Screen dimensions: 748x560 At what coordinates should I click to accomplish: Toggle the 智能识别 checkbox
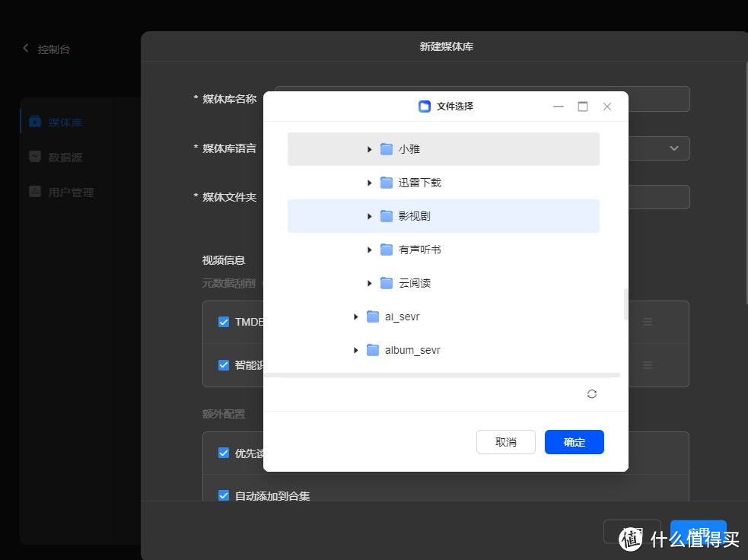click(224, 365)
